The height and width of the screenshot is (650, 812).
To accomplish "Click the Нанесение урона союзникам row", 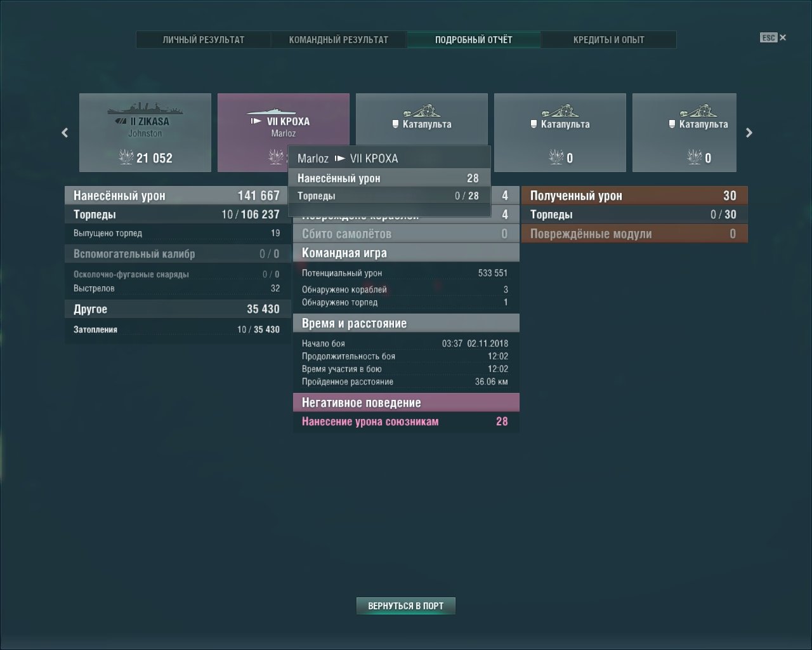I will 405,421.
